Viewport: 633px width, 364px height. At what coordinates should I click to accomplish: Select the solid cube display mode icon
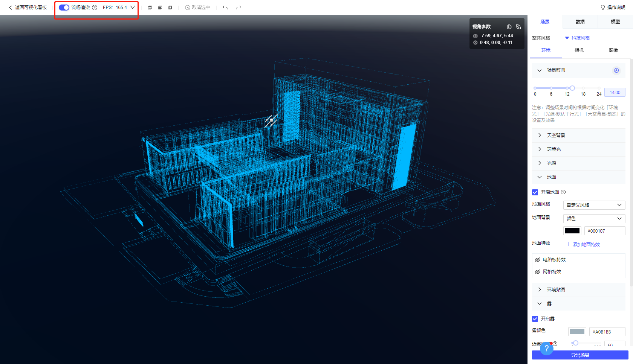tap(160, 8)
